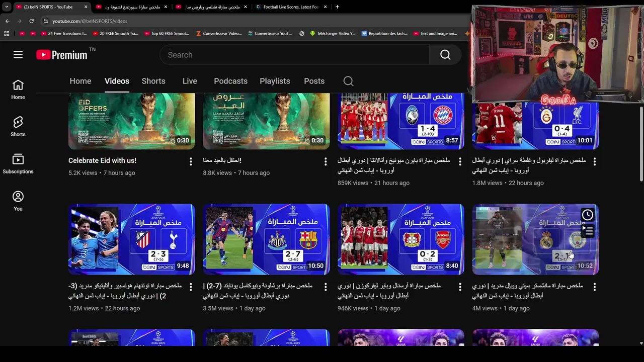Open options menu for Celebrate Eid with us!

pyautogui.click(x=191, y=161)
